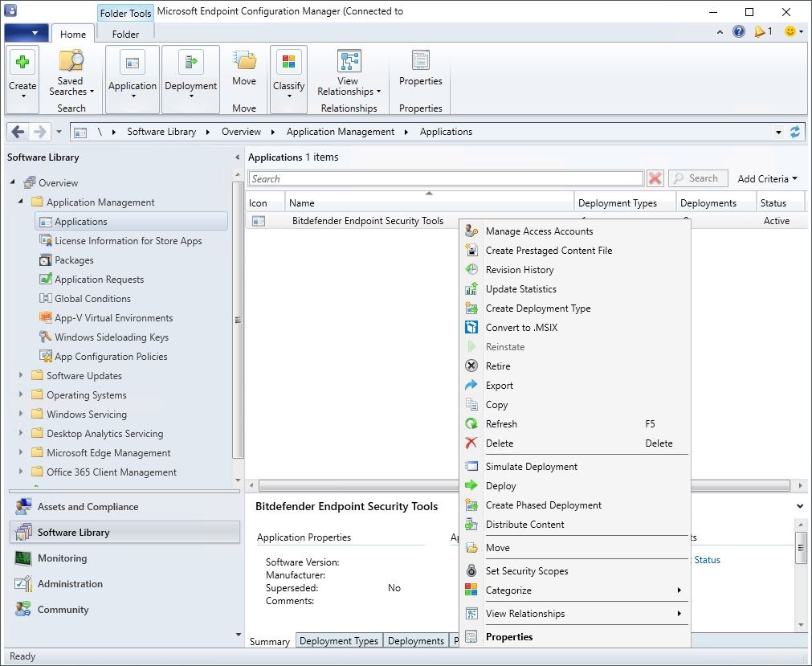The height and width of the screenshot is (666, 812).
Task: Clear the search using the red X icon
Action: (x=655, y=178)
